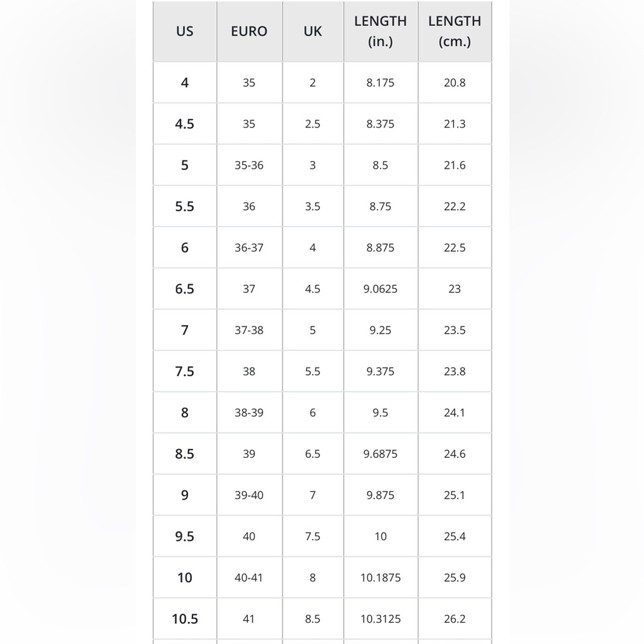Select US size 9.5 cell
The width and height of the screenshot is (644, 644).
click(185, 536)
